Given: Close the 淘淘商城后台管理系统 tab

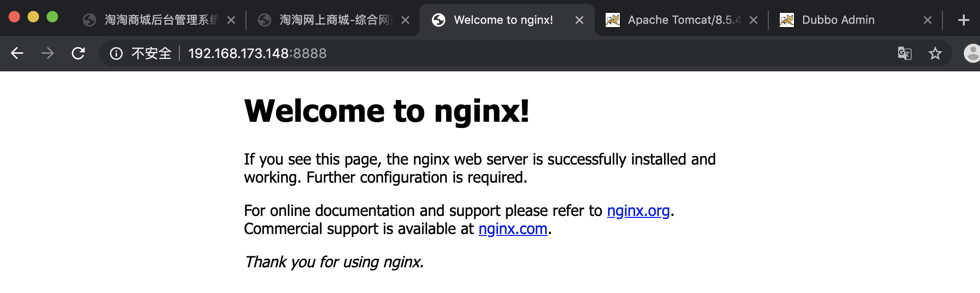Looking at the screenshot, I should (231, 20).
